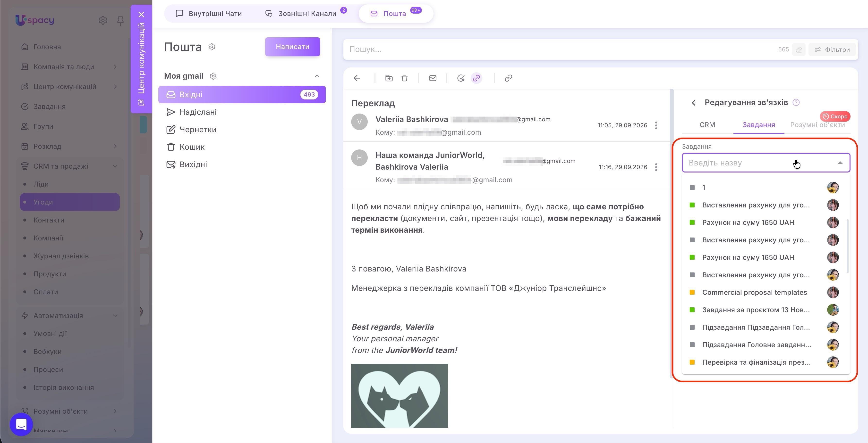Click avatar H of JuniorWorld sender
868x443 pixels.
(359, 157)
